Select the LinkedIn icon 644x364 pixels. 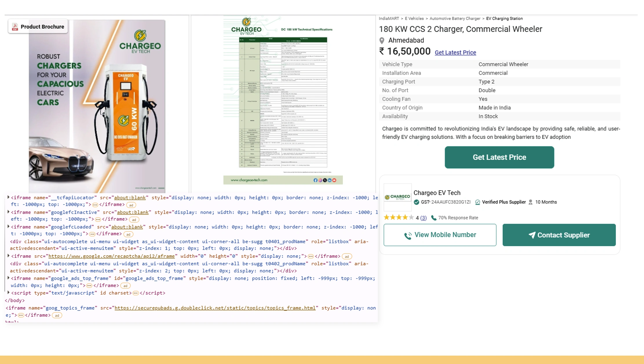(329, 180)
